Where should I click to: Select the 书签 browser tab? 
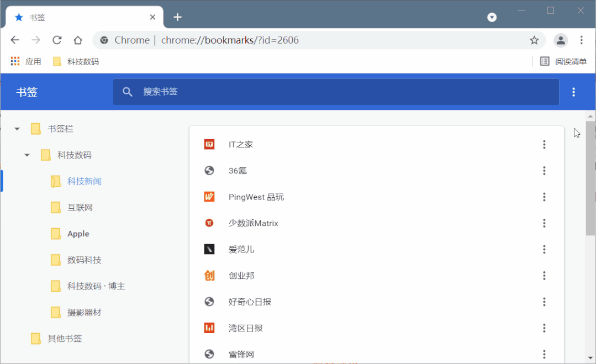click(x=85, y=17)
